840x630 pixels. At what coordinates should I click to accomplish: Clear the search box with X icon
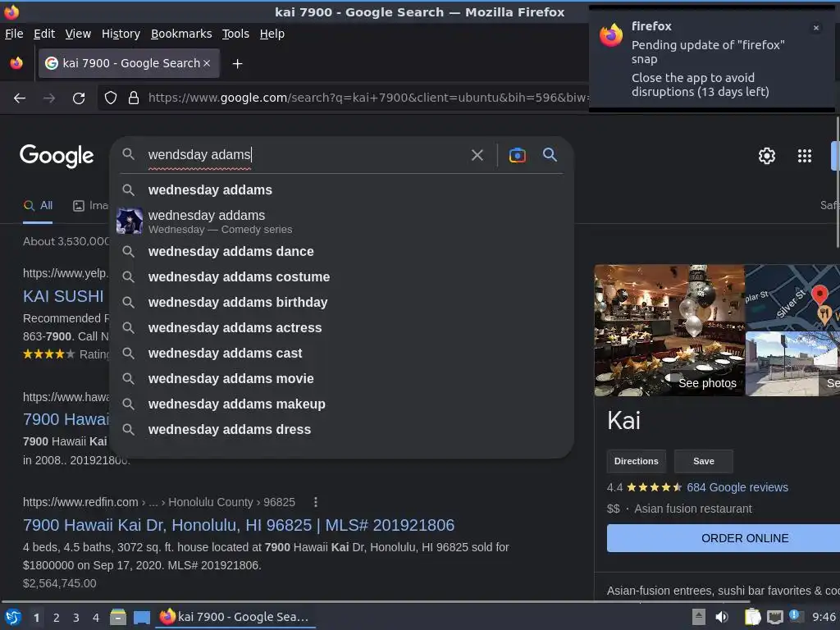[x=477, y=155]
